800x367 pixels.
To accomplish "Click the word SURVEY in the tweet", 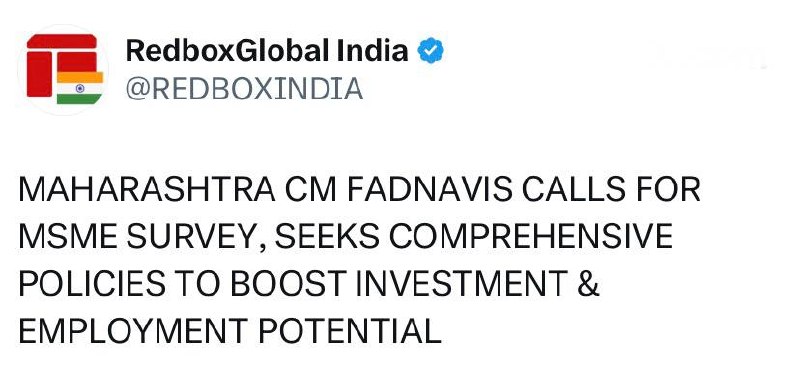I will [x=196, y=237].
